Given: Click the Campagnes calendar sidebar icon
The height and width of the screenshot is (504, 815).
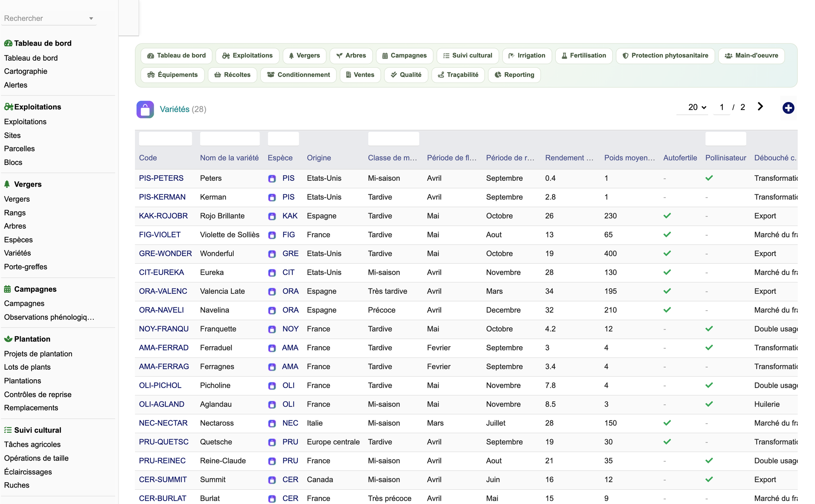Looking at the screenshot, I should [8, 289].
